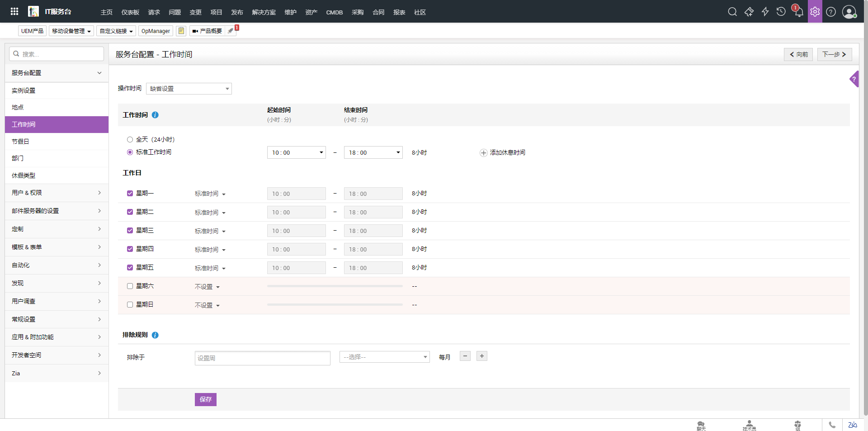This screenshot has width=868, height=431.
Task: Open quick actions lightning icon
Action: (x=765, y=12)
